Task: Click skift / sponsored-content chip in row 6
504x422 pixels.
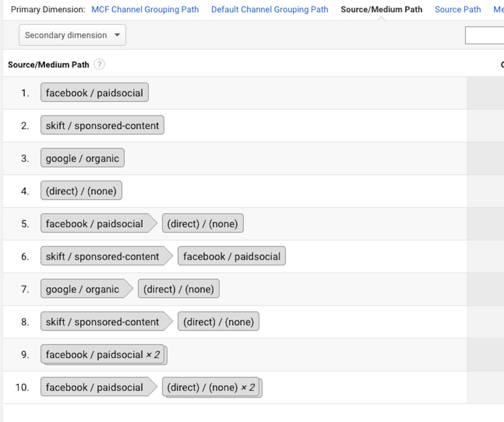Action: coord(107,256)
